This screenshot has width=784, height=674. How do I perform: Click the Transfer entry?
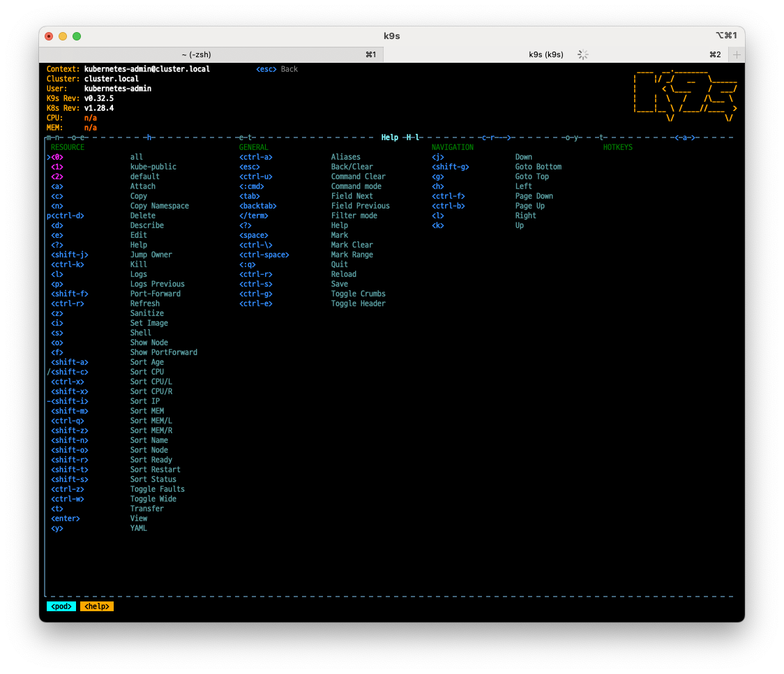pyautogui.click(x=147, y=509)
